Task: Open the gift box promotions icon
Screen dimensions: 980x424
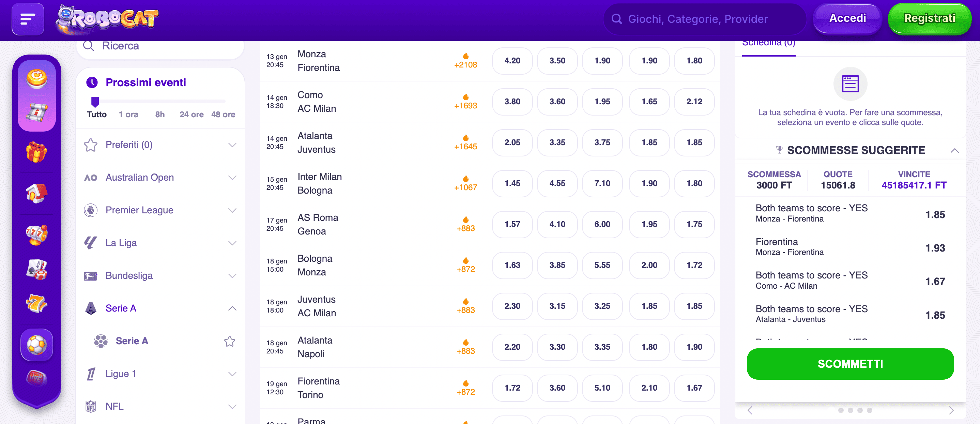Action: 36,152
